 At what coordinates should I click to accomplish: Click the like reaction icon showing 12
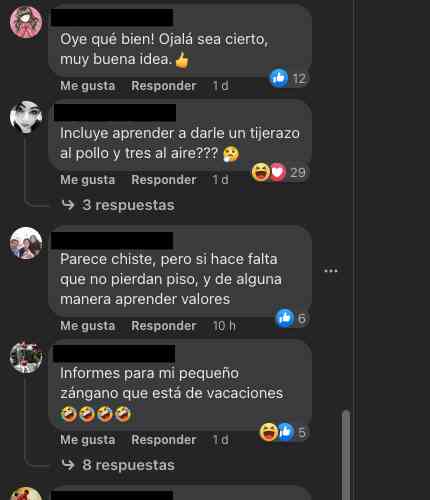[279, 78]
